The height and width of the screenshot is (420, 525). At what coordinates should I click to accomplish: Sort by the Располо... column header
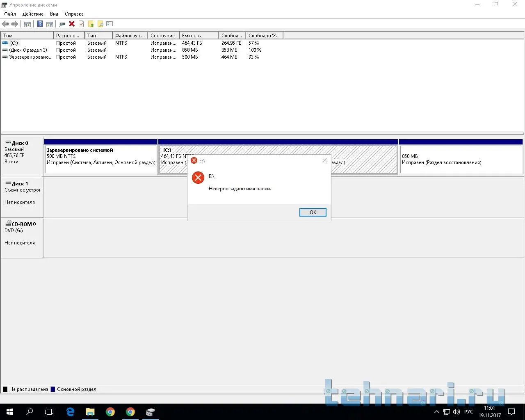coord(69,36)
